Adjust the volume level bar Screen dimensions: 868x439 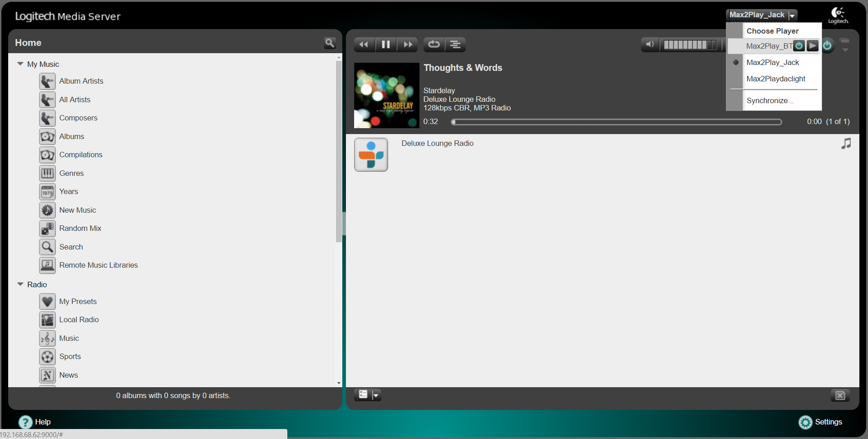691,45
